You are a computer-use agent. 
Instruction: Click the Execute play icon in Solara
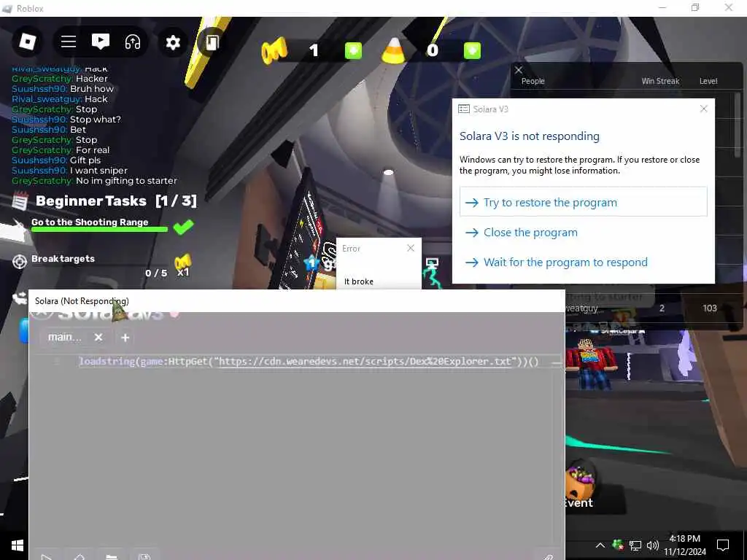coord(46,556)
